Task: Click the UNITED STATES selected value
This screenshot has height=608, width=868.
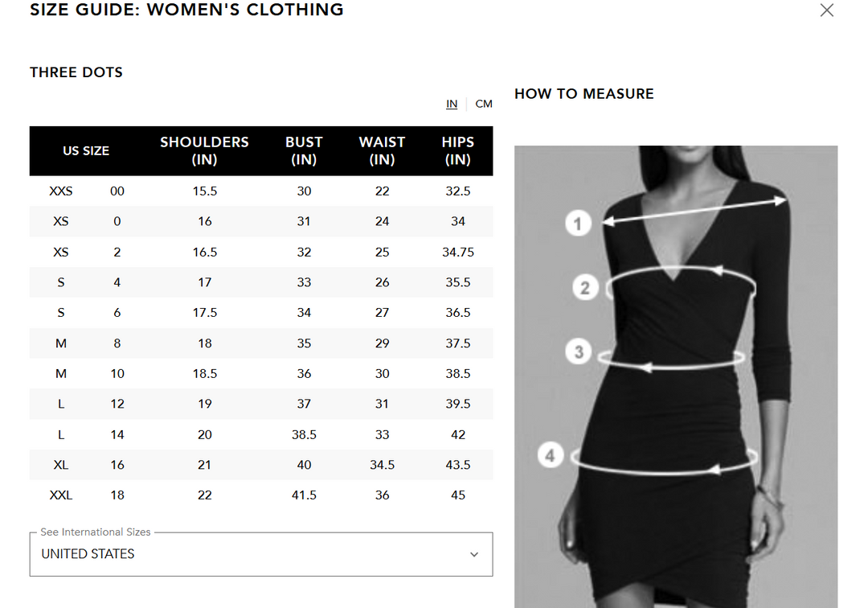Action: 88,554
